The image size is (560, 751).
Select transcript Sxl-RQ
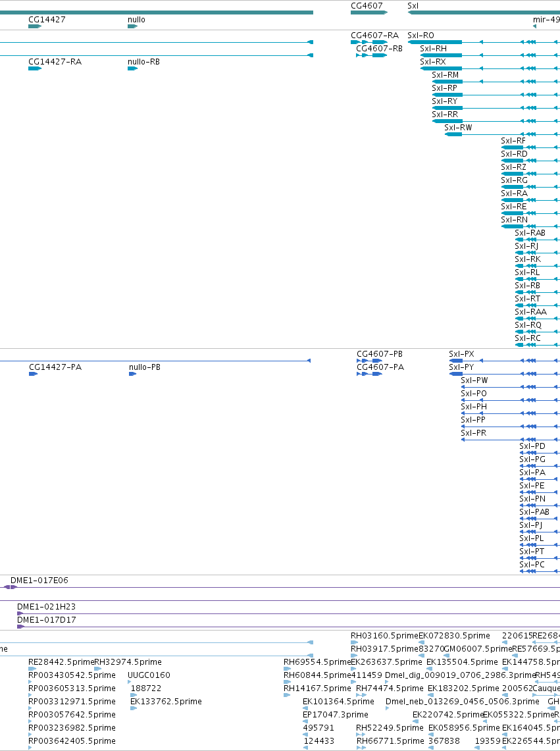528,325
